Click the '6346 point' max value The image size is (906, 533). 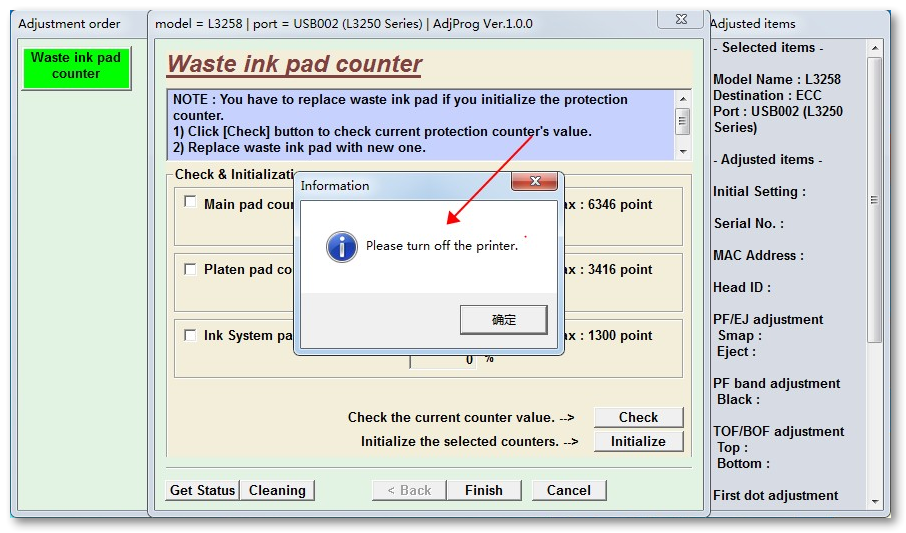tap(620, 205)
